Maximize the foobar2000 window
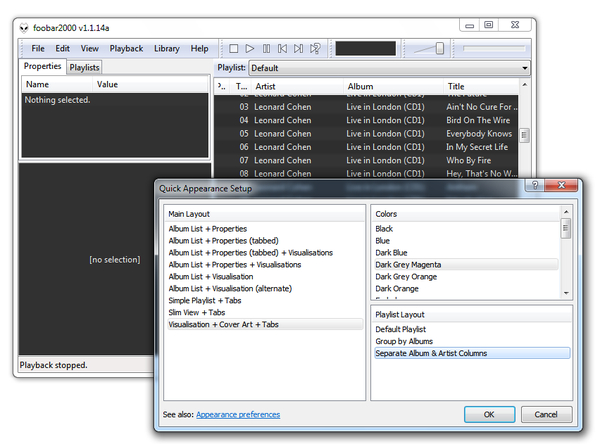Viewport: 600px width, 444px height. pyautogui.click(x=489, y=25)
